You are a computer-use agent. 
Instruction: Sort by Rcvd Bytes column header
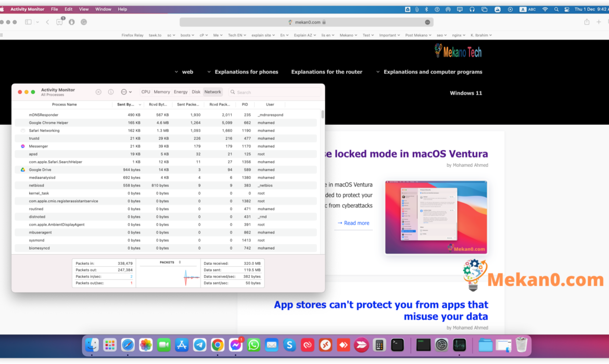(x=158, y=105)
